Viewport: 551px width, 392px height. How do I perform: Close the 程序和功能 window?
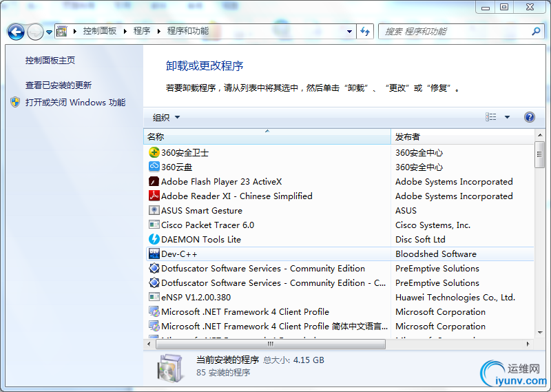pyautogui.click(x=530, y=7)
